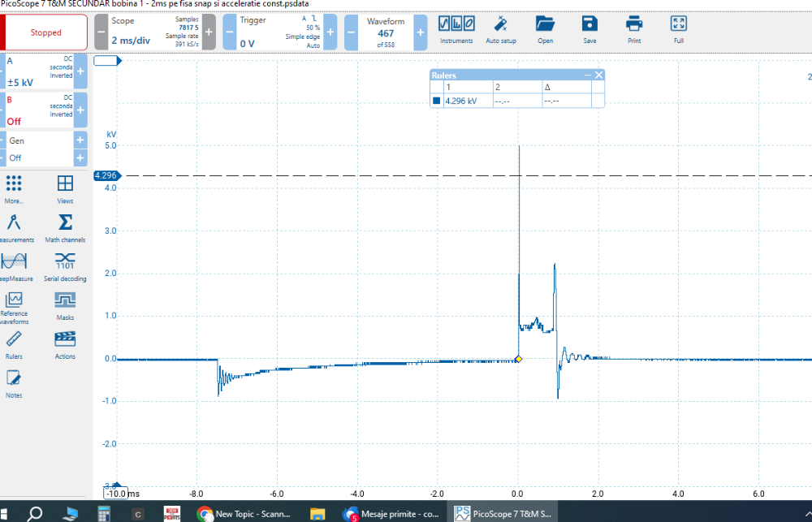Open the Instruments panel
812x522 pixels.
(456, 30)
